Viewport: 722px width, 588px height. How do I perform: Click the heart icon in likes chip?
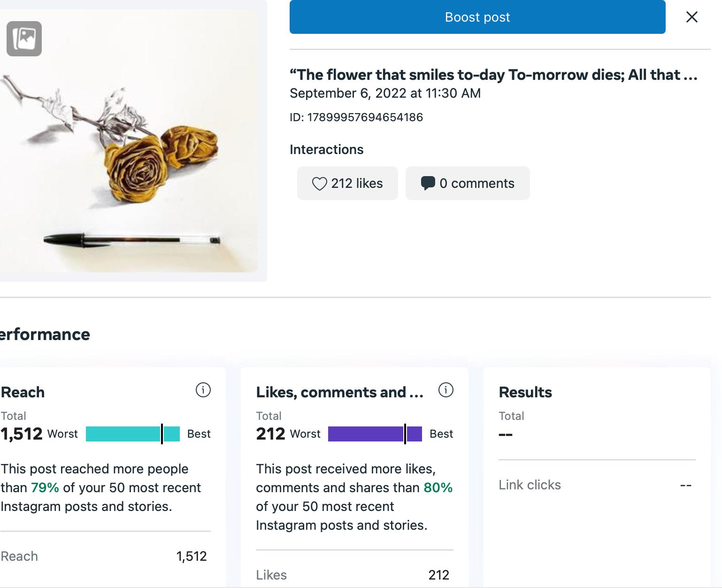click(x=319, y=184)
